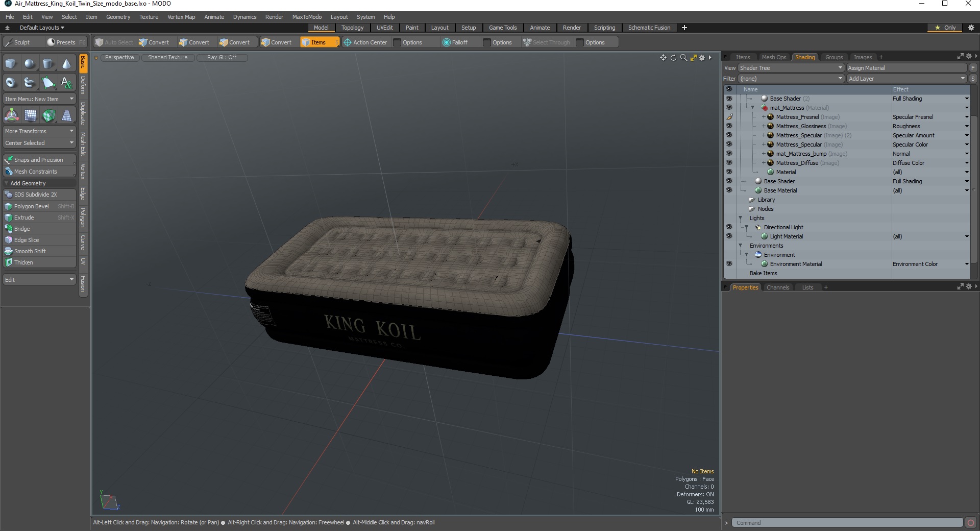Activate the Smooth Shift tool
The width and height of the screenshot is (980, 531).
click(39, 251)
